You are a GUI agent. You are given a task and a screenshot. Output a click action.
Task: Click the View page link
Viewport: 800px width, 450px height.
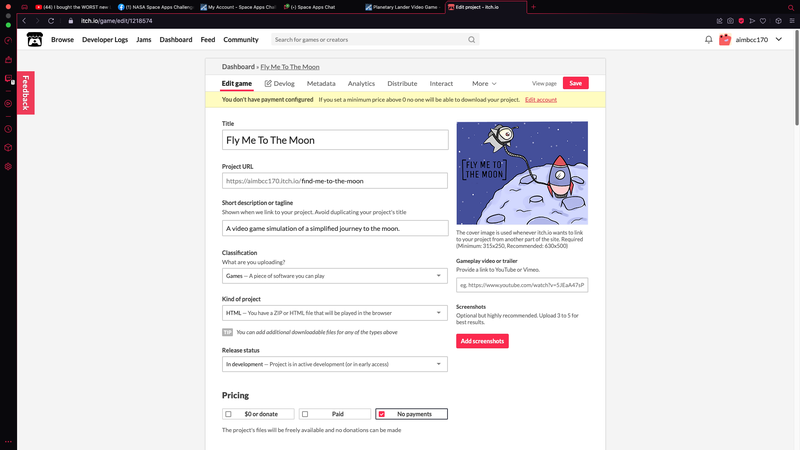coord(544,83)
